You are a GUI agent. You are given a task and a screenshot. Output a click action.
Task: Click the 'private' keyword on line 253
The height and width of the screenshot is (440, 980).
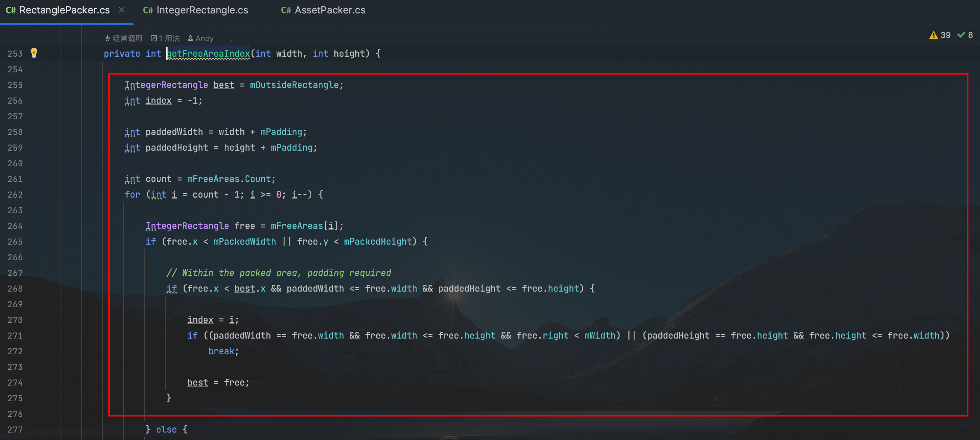(x=122, y=54)
